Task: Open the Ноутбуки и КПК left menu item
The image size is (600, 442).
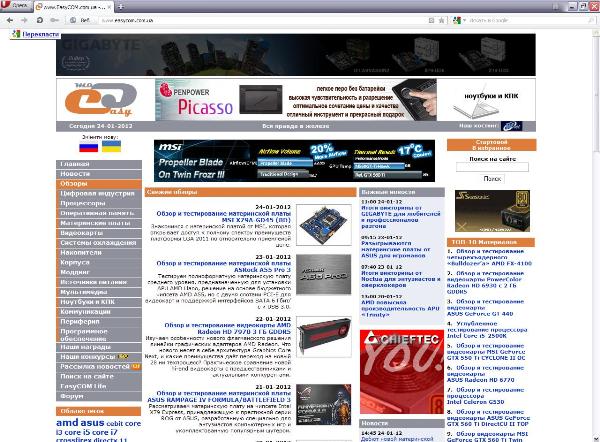Action: coord(99,302)
